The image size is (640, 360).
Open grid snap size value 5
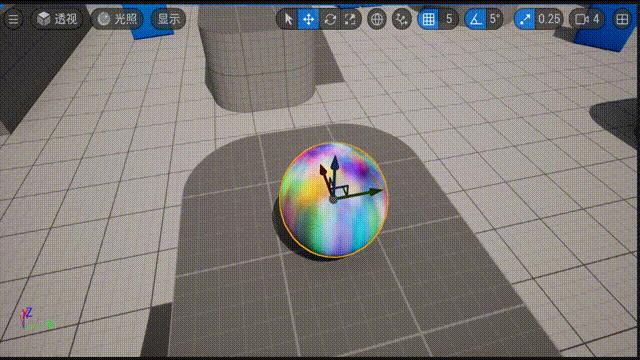click(x=449, y=19)
